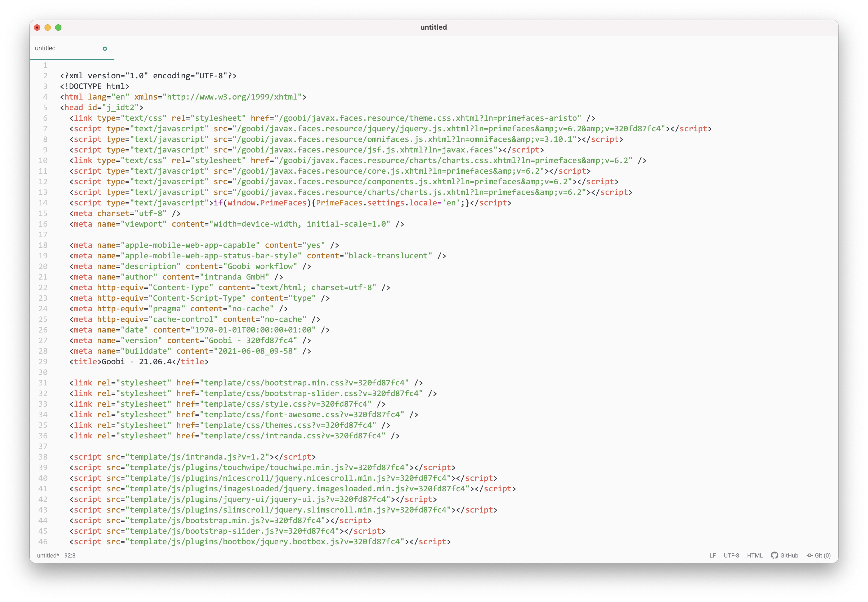
Task: Click the font-awesome.css stylesheet href
Action: 302,415
